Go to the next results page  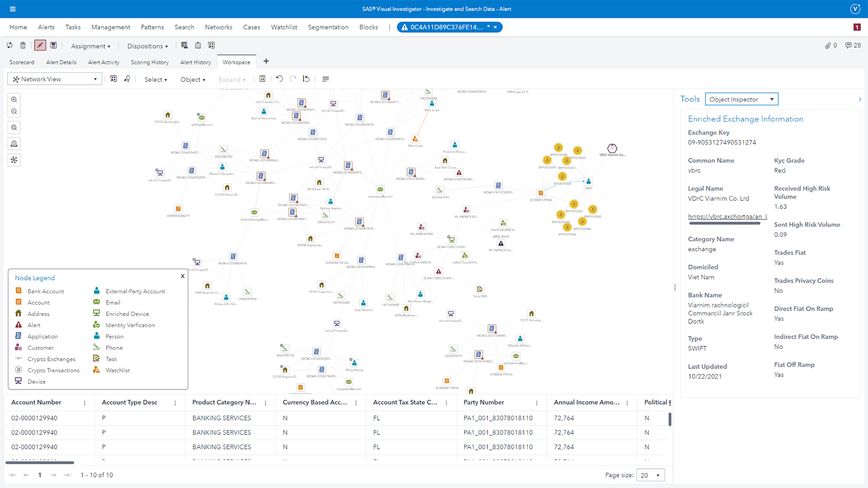click(x=54, y=475)
